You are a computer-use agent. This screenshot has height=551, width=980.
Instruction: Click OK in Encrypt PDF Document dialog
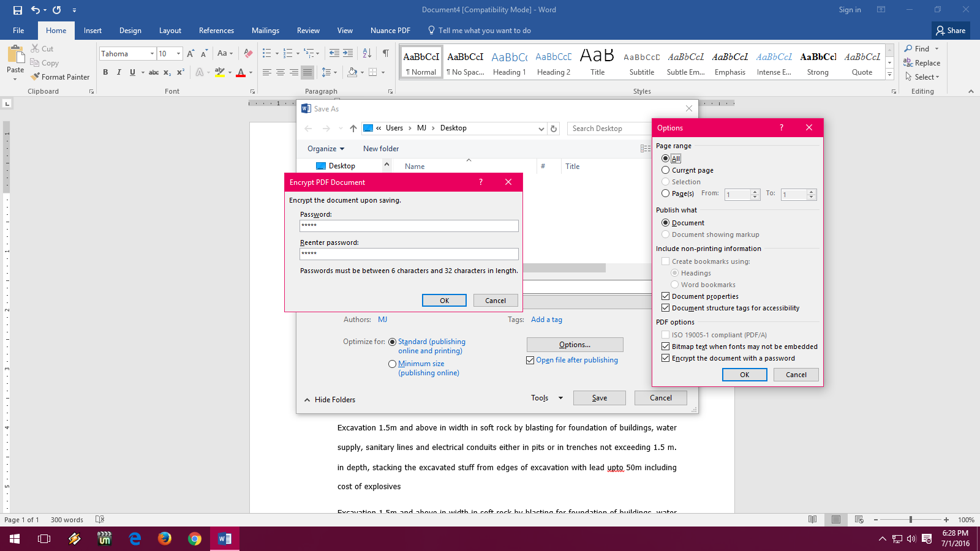(x=444, y=301)
